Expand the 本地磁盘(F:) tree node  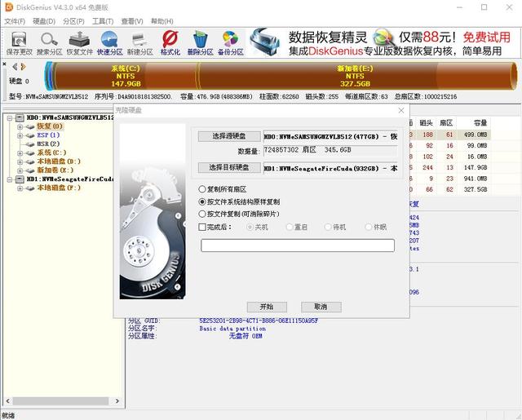point(20,188)
